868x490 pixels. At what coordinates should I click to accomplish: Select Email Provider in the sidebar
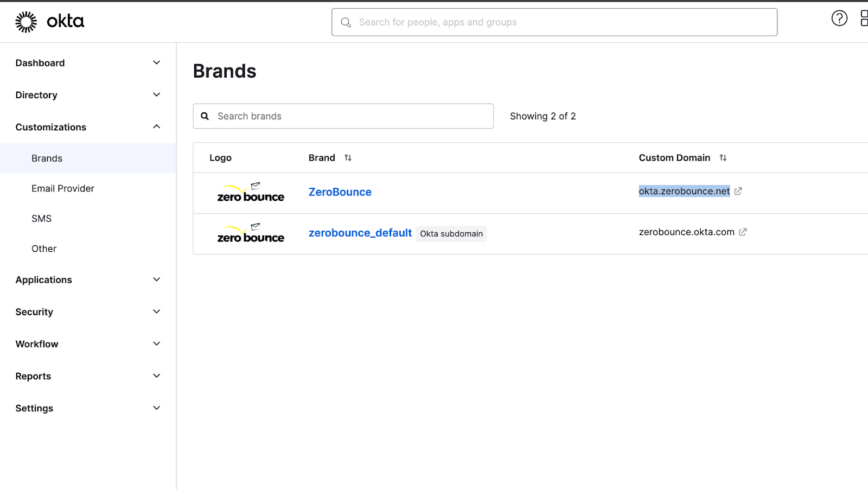[x=63, y=188]
